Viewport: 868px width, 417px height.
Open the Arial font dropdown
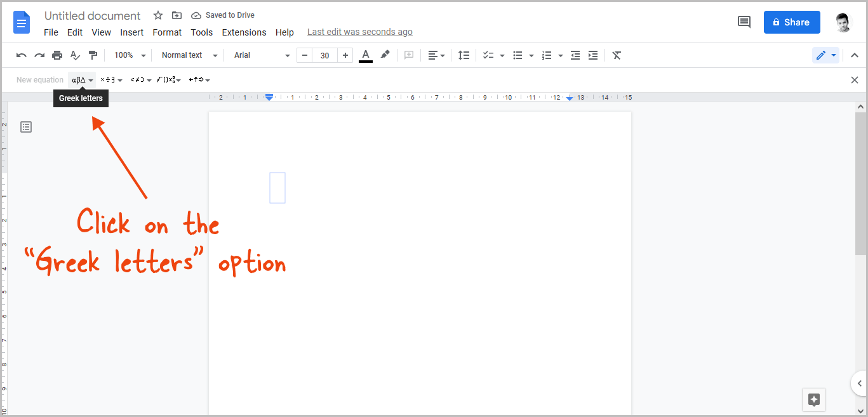click(259, 55)
